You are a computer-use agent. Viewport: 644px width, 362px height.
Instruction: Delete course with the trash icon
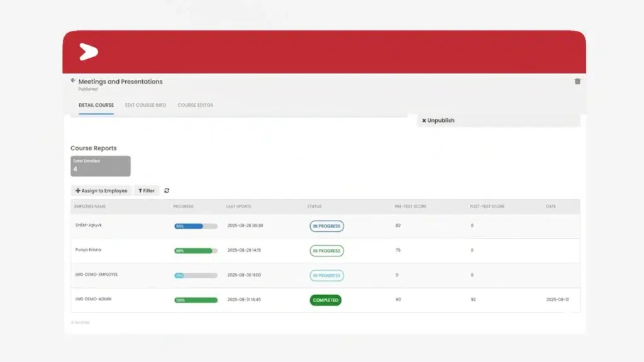tap(577, 81)
